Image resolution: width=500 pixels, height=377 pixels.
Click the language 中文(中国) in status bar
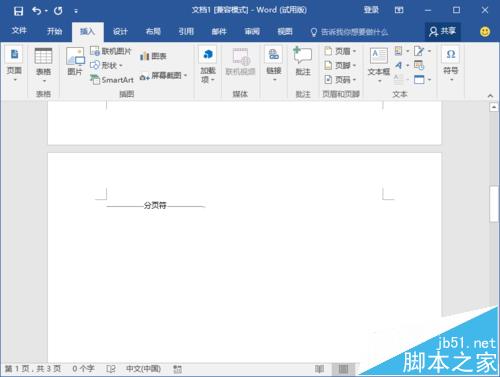click(143, 369)
